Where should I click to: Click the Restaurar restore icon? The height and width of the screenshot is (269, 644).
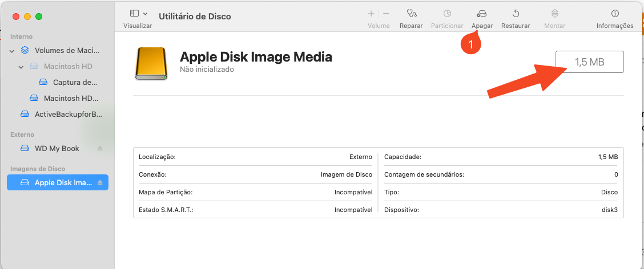pos(515,14)
